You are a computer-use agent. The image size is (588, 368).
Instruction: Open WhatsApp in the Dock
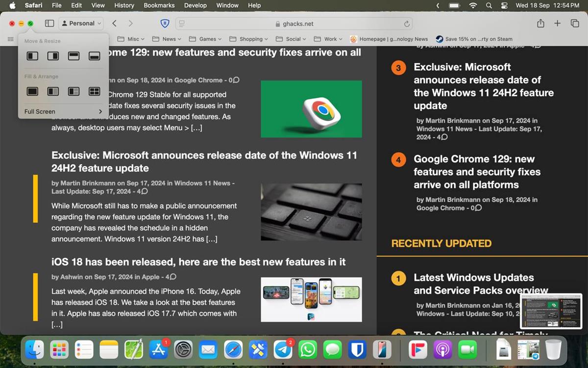(x=308, y=350)
